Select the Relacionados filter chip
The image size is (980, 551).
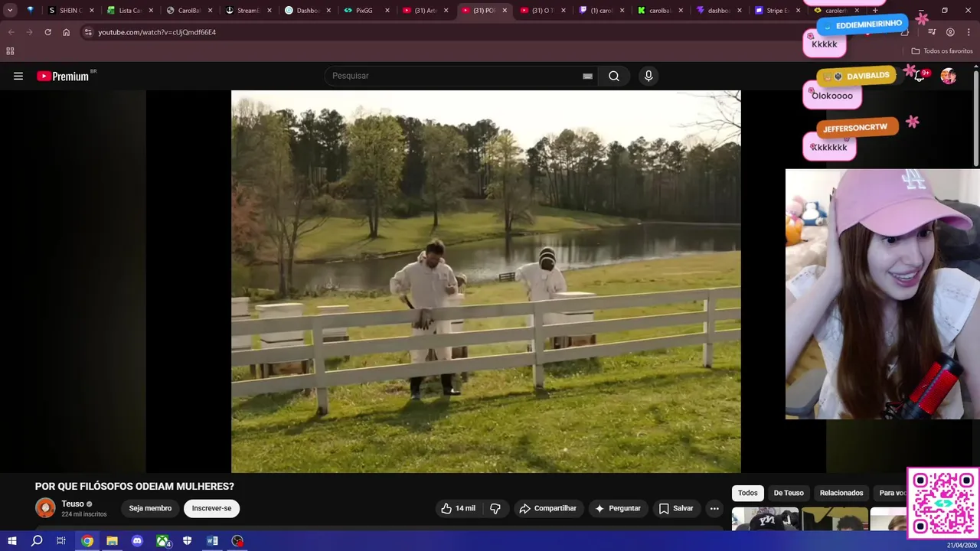(841, 493)
